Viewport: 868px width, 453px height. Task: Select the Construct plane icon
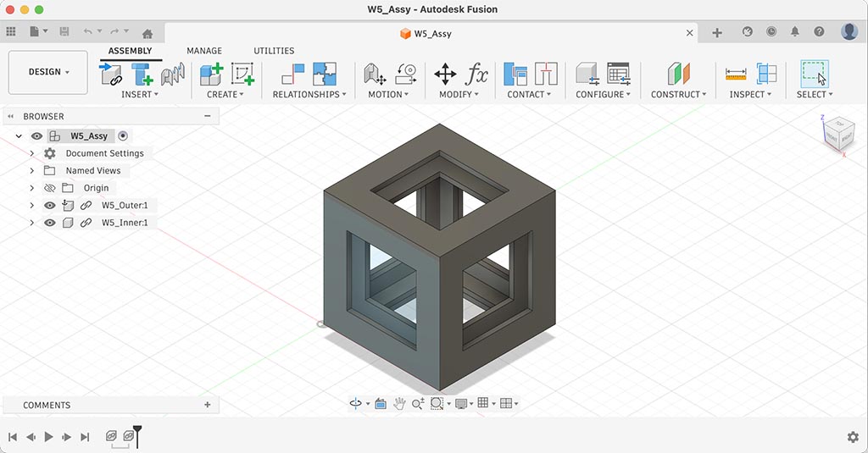(679, 75)
